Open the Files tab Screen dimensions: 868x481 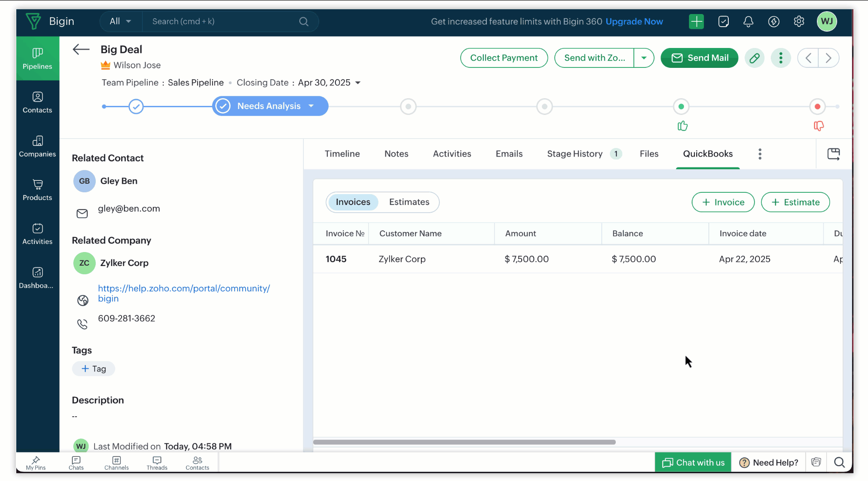tap(649, 154)
